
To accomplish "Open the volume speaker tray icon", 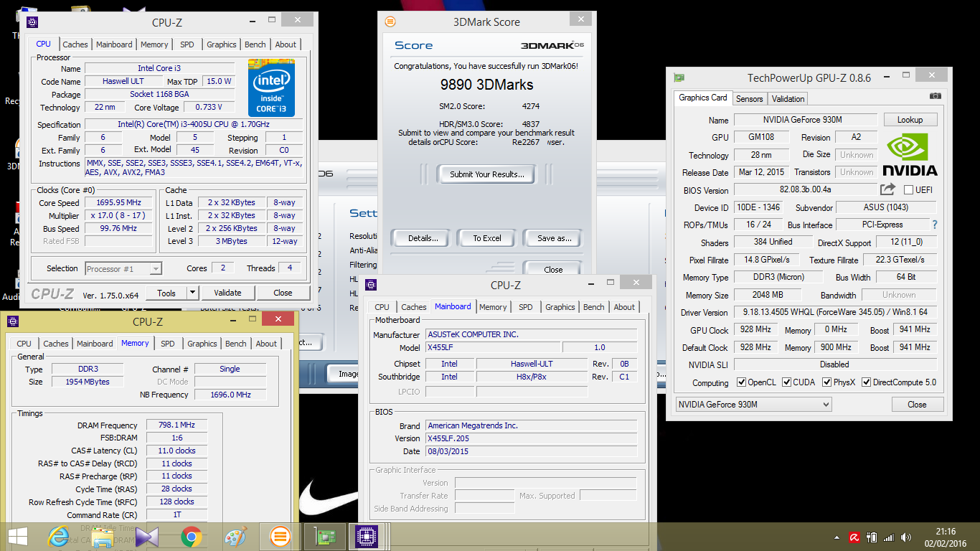I will click(x=906, y=537).
